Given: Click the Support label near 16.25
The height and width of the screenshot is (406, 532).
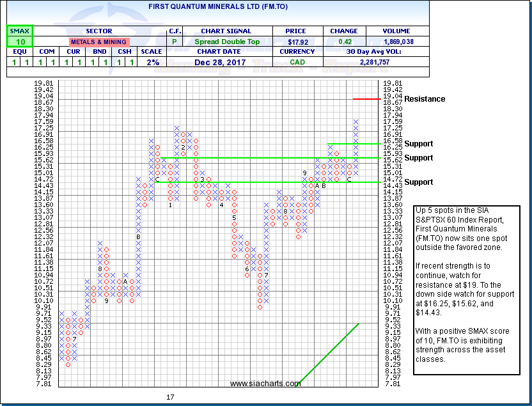Looking at the screenshot, I should (418, 144).
